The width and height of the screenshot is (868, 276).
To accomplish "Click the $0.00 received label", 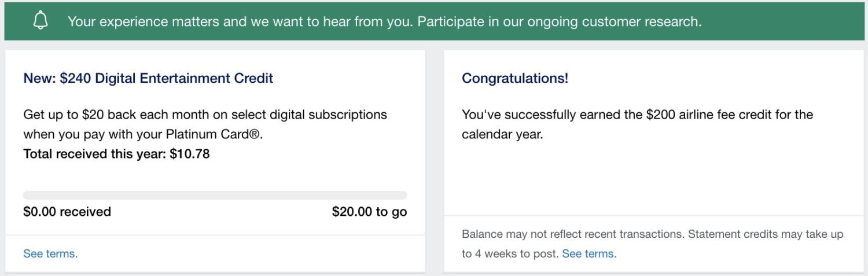I will point(67,212).
